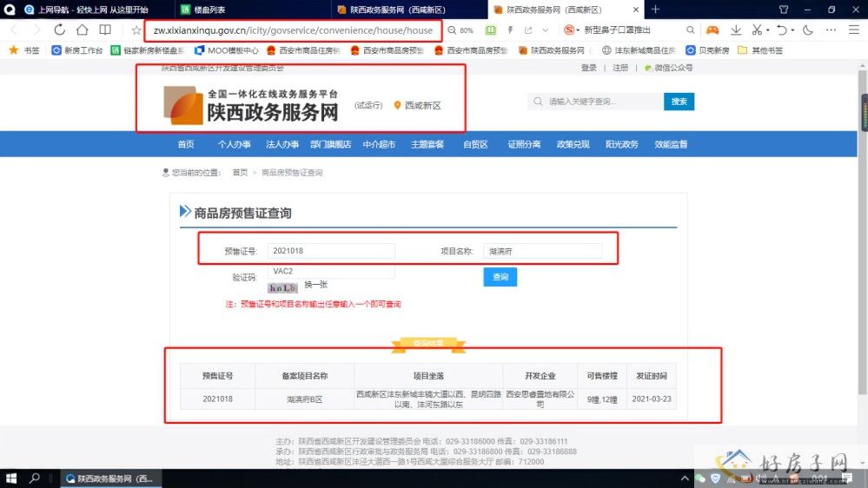
Task: Click the lightning speed mode icon
Action: pos(510,30)
